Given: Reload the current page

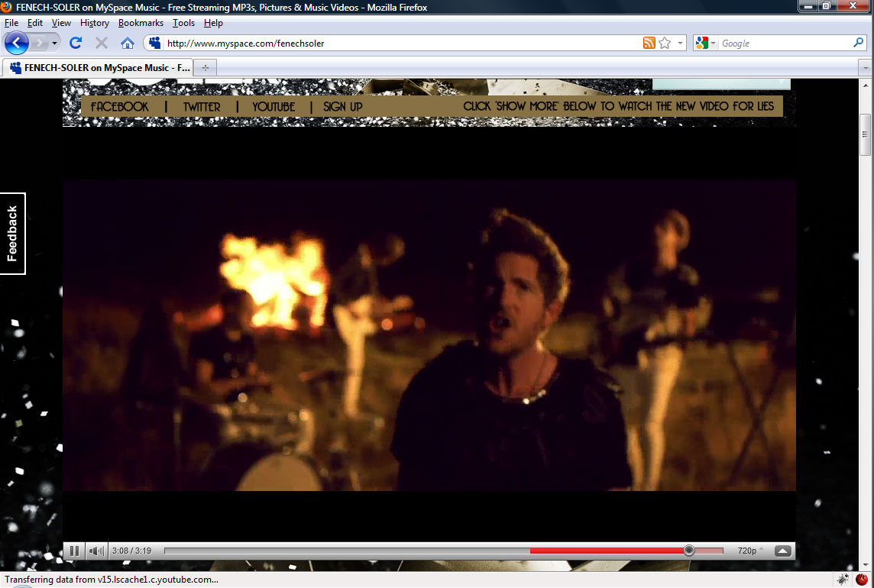Looking at the screenshot, I should [x=75, y=43].
